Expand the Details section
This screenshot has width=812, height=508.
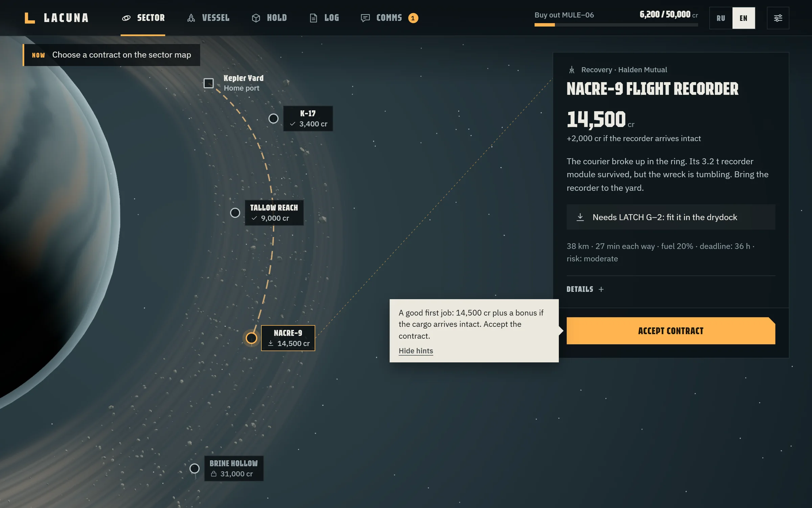pos(585,289)
